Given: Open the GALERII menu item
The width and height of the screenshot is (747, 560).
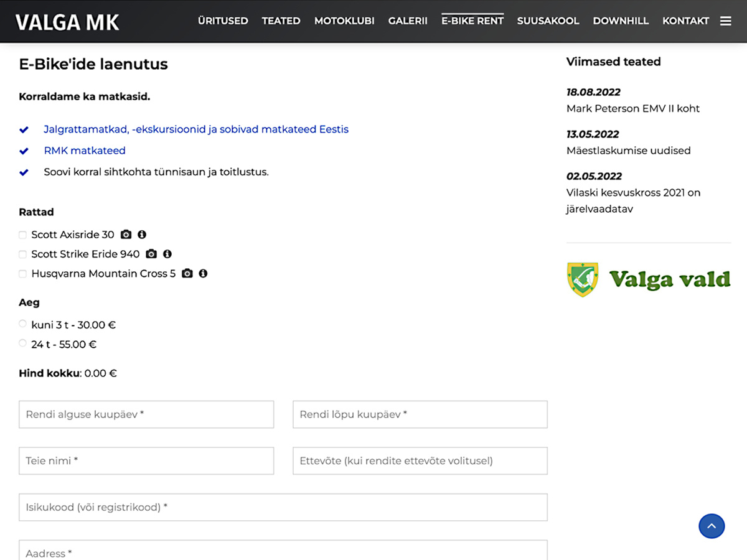Looking at the screenshot, I should [408, 21].
